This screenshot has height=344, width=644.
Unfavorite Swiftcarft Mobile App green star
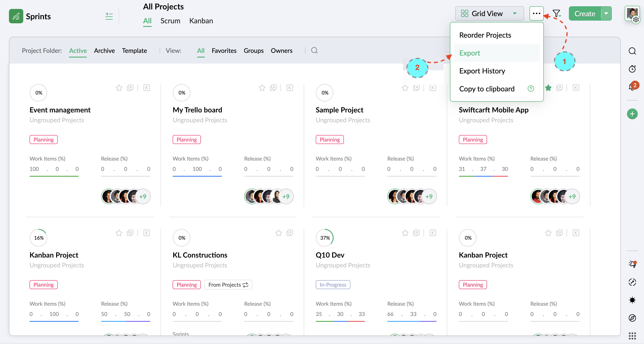548,88
